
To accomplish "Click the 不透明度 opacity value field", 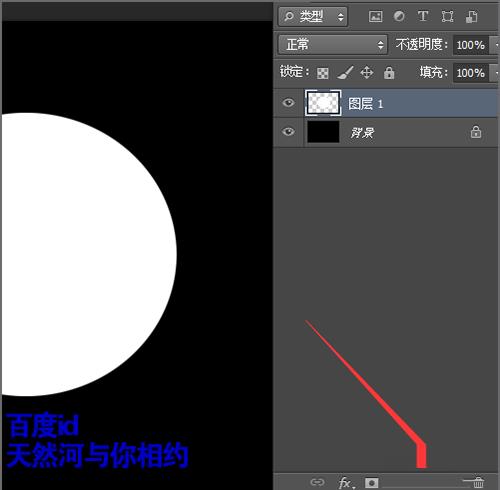I will tap(471, 45).
